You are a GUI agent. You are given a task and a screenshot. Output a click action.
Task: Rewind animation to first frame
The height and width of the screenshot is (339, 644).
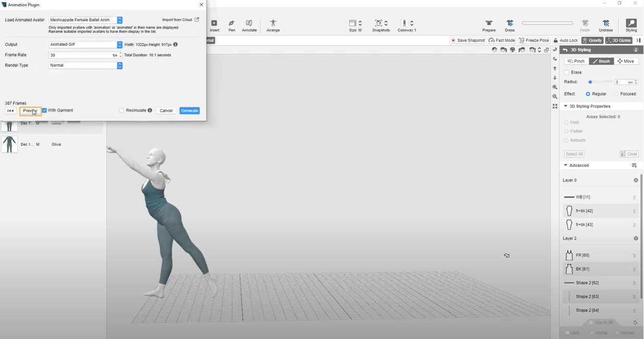point(10,111)
